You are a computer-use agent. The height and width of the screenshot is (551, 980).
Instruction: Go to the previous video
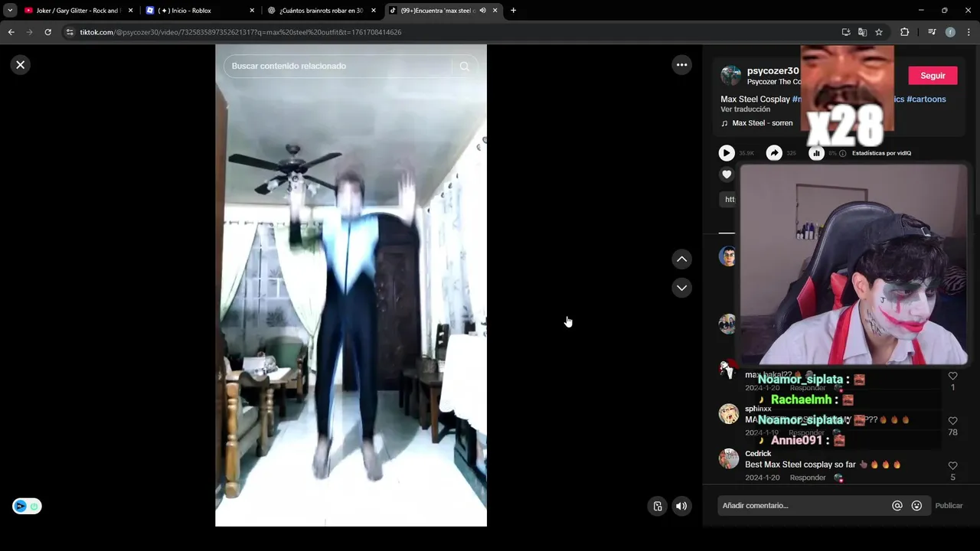681,259
